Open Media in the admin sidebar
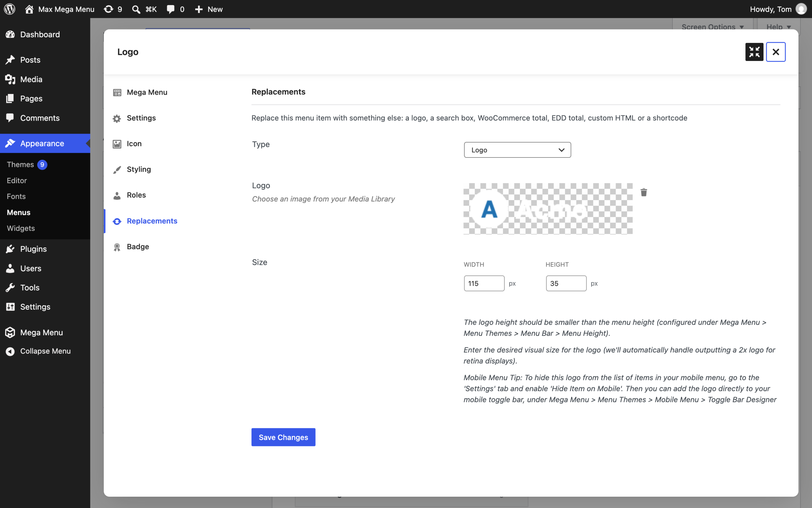812x508 pixels. tap(45, 79)
